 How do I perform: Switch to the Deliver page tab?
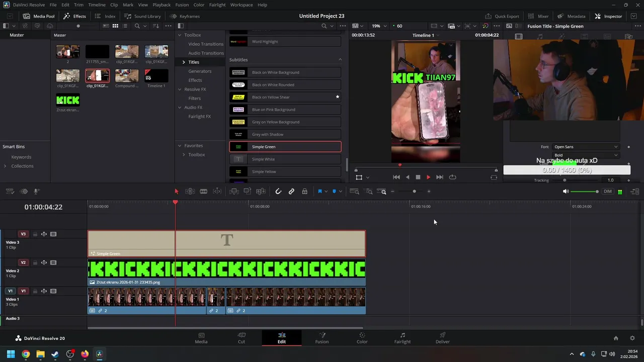click(x=443, y=338)
